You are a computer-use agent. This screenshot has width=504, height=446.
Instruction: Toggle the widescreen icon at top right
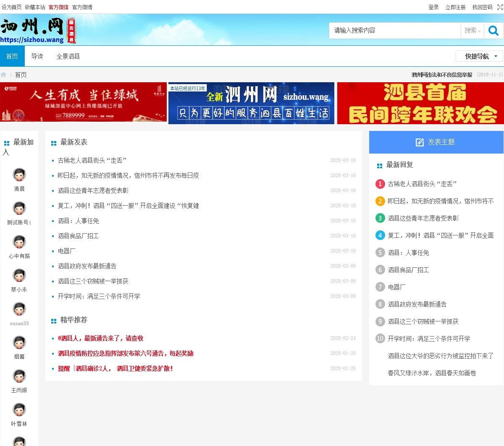[500, 7]
